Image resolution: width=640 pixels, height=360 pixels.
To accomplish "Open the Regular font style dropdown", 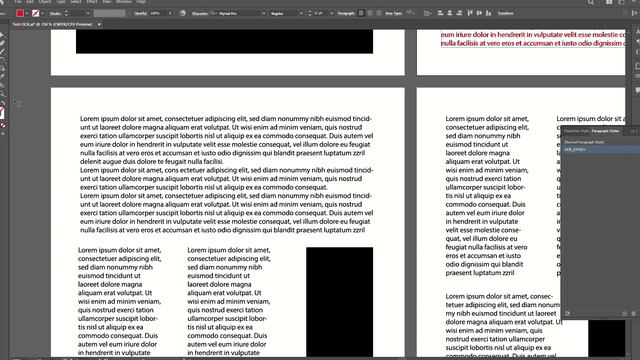I will 301,13.
